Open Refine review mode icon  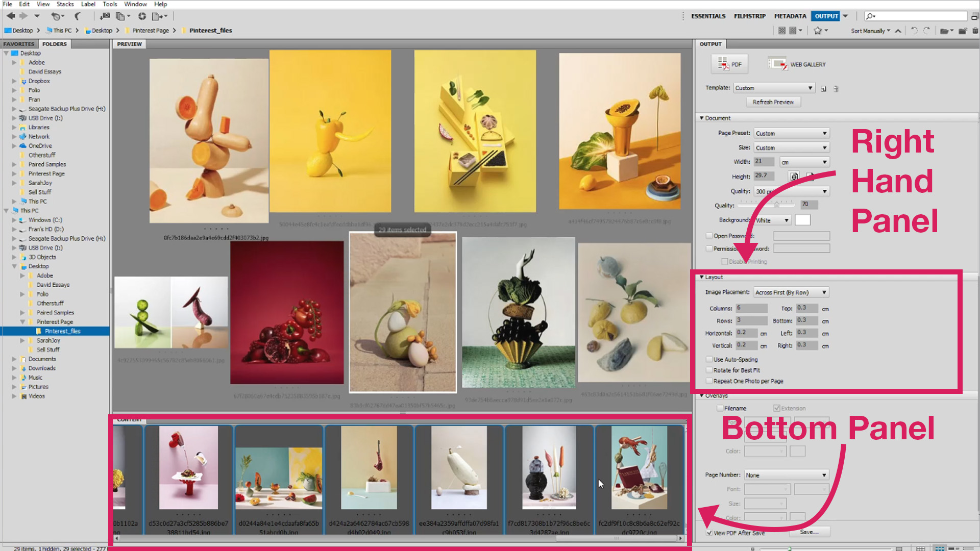122,16
